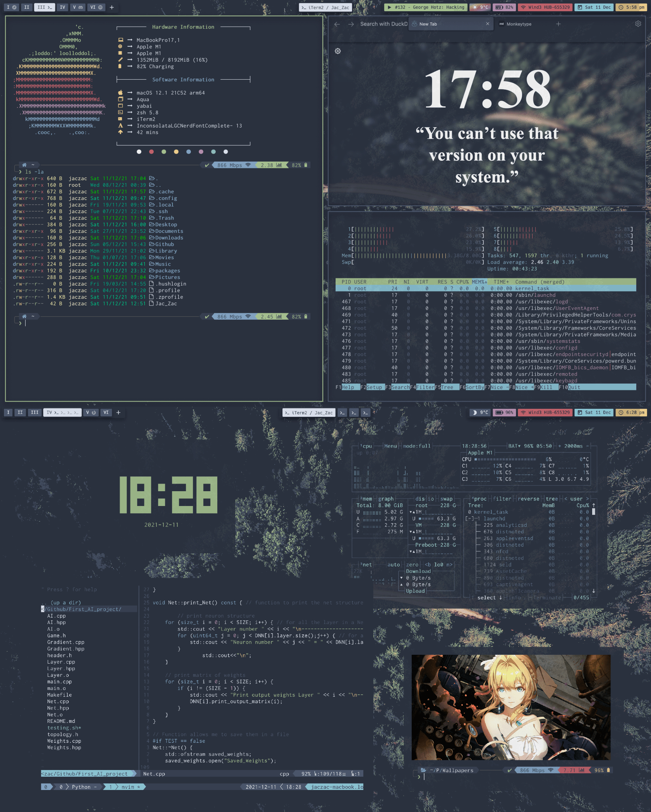Switch to tmux window 1 nvim
651x812 pixels.
[x=124, y=787]
